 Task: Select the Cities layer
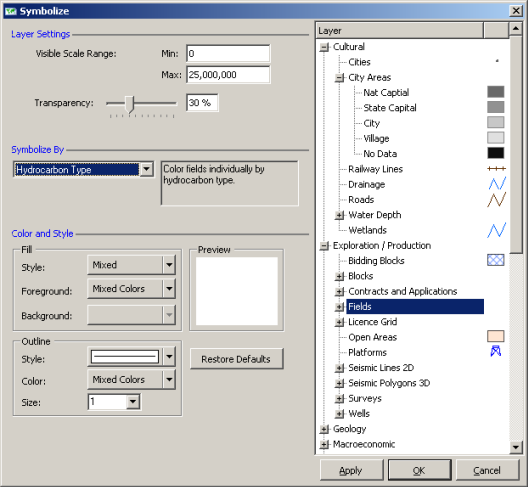[x=359, y=62]
